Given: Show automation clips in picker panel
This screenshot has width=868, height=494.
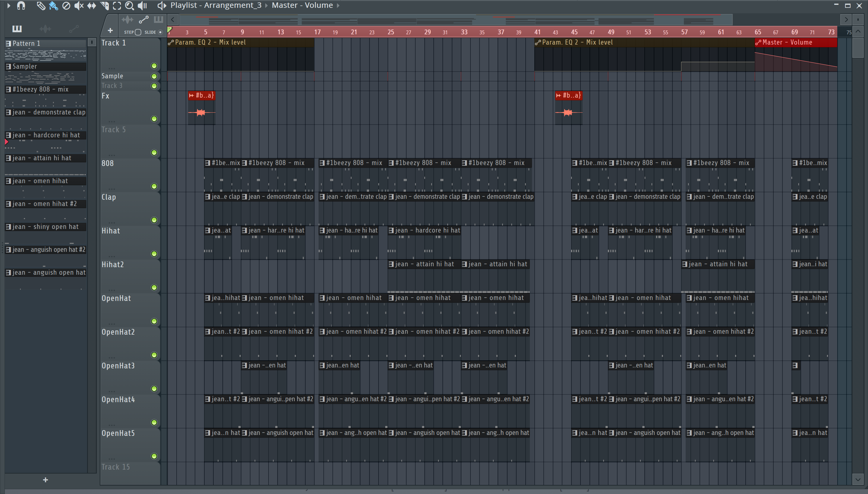Looking at the screenshot, I should pos(74,29).
